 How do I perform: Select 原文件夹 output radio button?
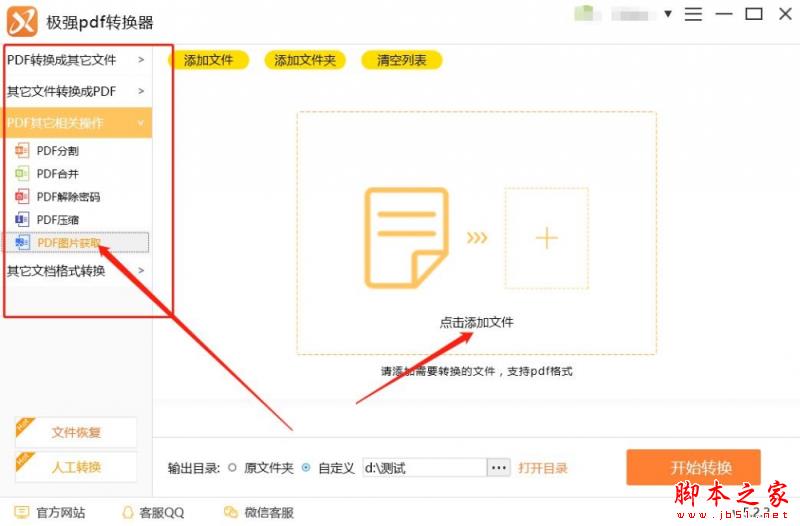[x=233, y=467]
